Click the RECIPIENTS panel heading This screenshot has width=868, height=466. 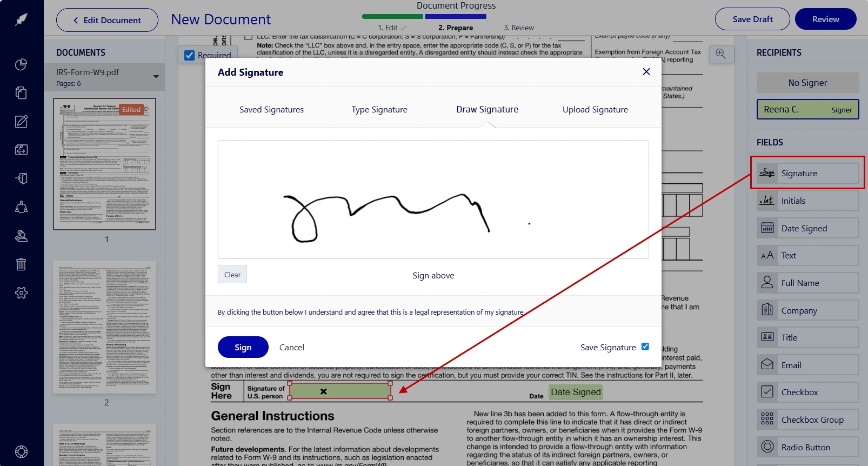(779, 52)
